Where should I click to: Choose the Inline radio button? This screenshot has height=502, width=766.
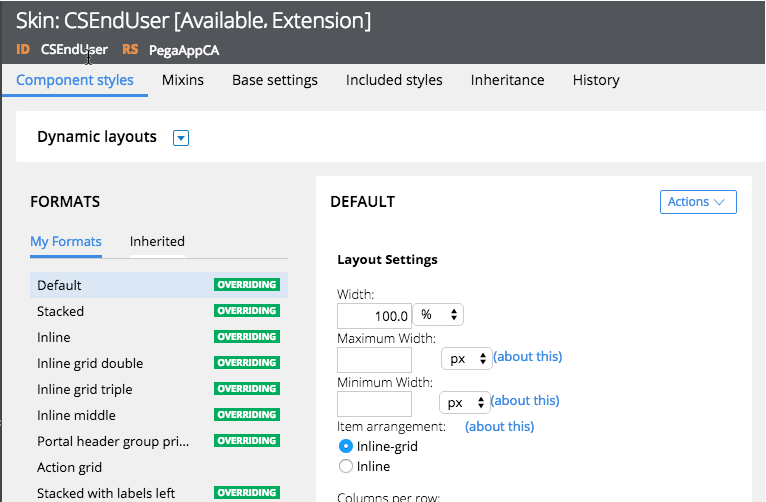point(346,466)
